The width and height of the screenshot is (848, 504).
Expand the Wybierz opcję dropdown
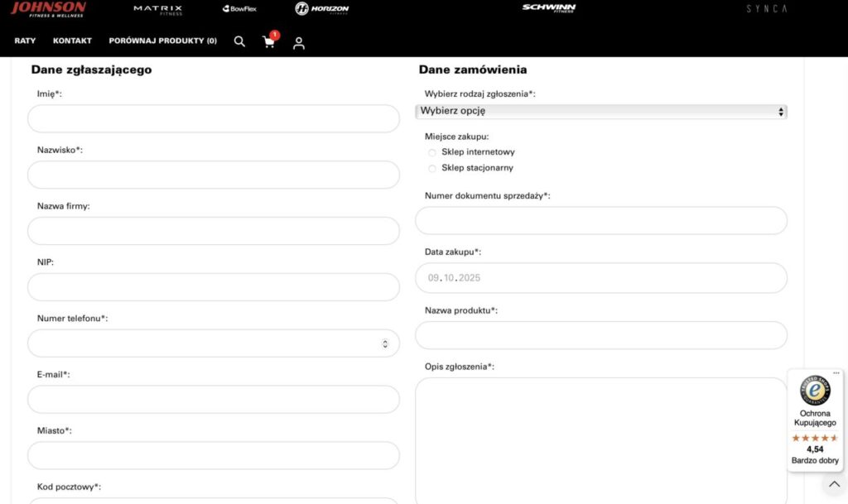click(x=601, y=111)
